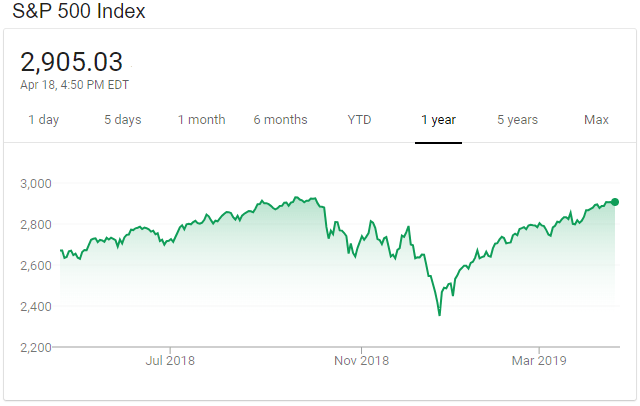Click the 2,905.03 index value

71,62
